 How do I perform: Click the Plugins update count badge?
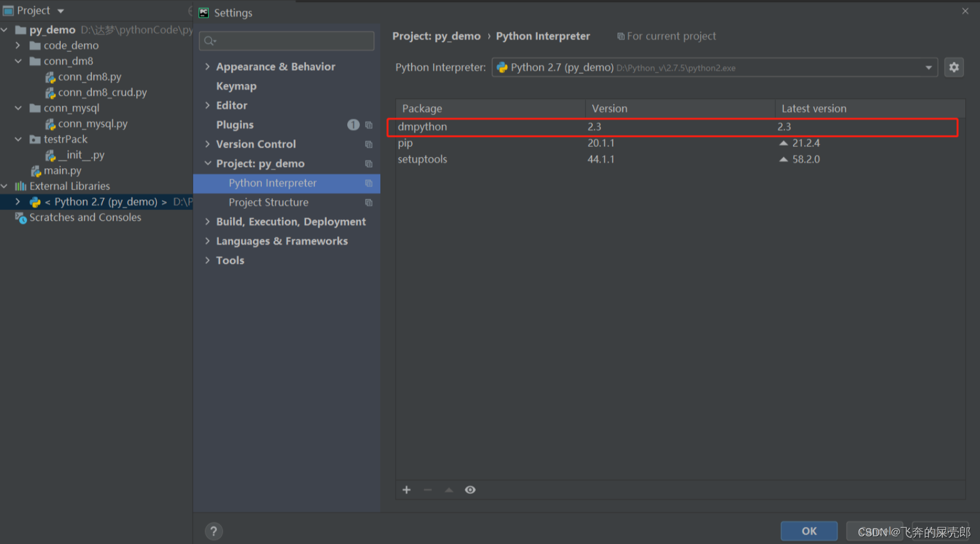tap(353, 124)
